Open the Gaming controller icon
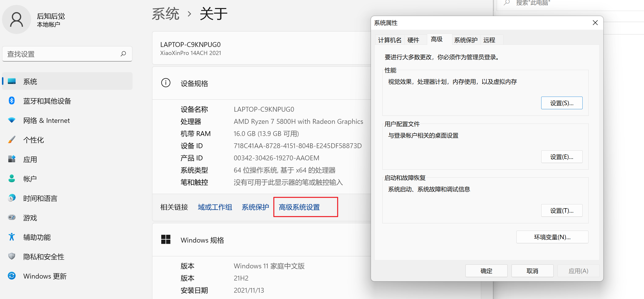The height and width of the screenshot is (299, 644). [x=11, y=217]
